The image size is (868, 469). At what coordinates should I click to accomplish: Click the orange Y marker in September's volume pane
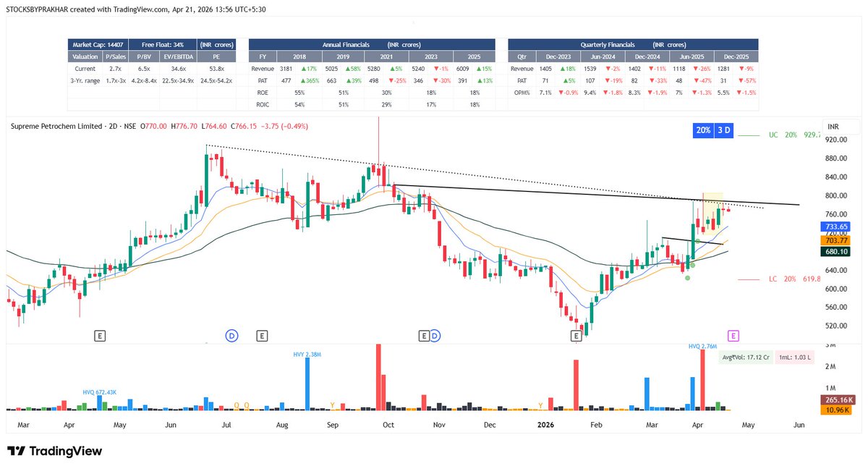click(332, 405)
